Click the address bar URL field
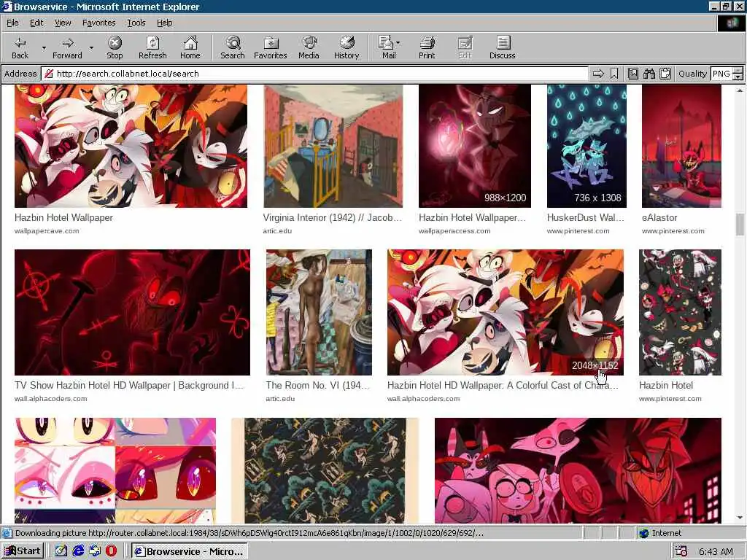Screen dimensions: 747x560 click(x=314, y=74)
